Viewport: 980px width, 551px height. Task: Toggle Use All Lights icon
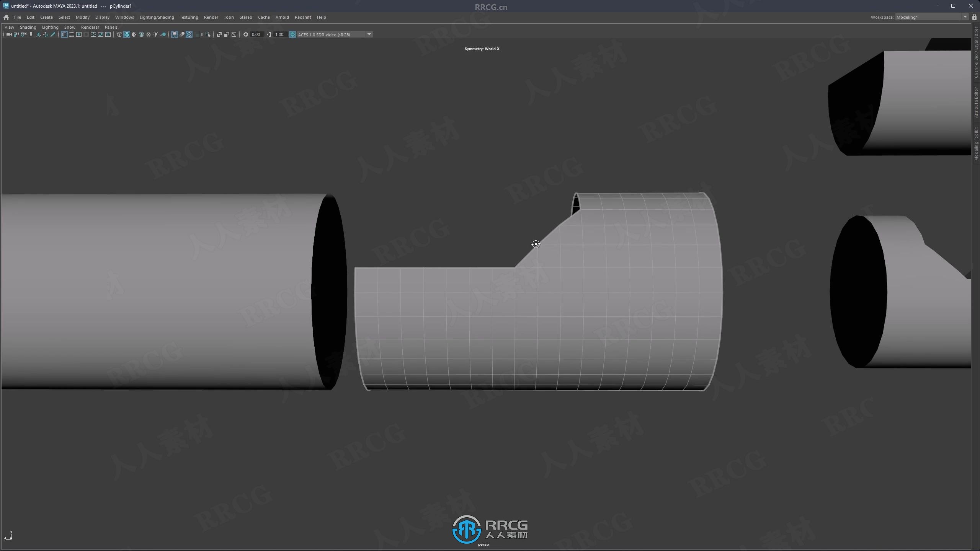point(156,34)
